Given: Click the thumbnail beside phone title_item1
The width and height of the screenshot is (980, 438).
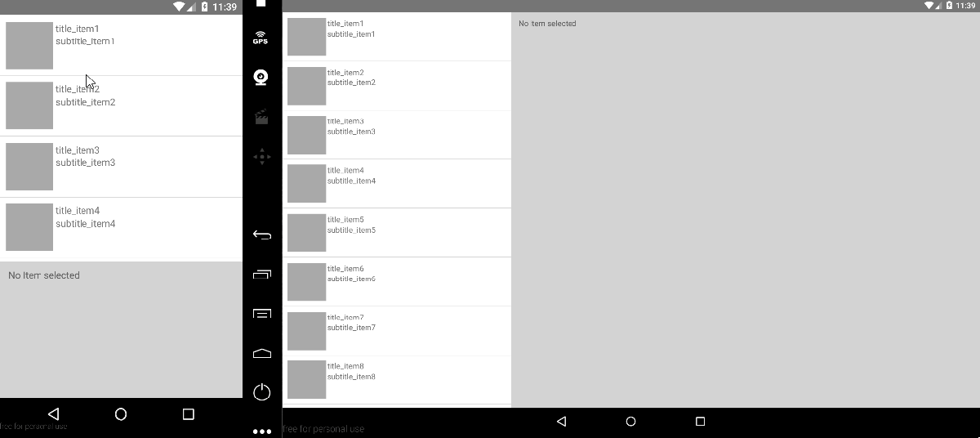Looking at the screenshot, I should click(x=29, y=46).
